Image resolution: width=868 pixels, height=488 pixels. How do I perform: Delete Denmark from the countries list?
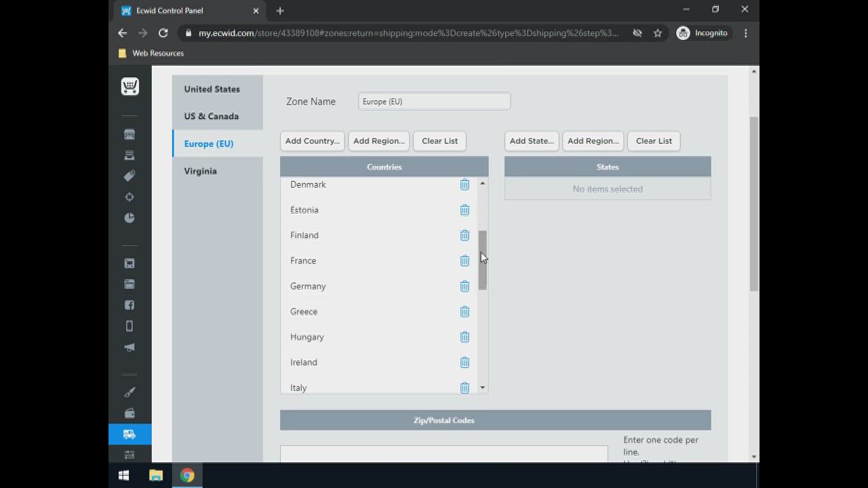click(465, 184)
